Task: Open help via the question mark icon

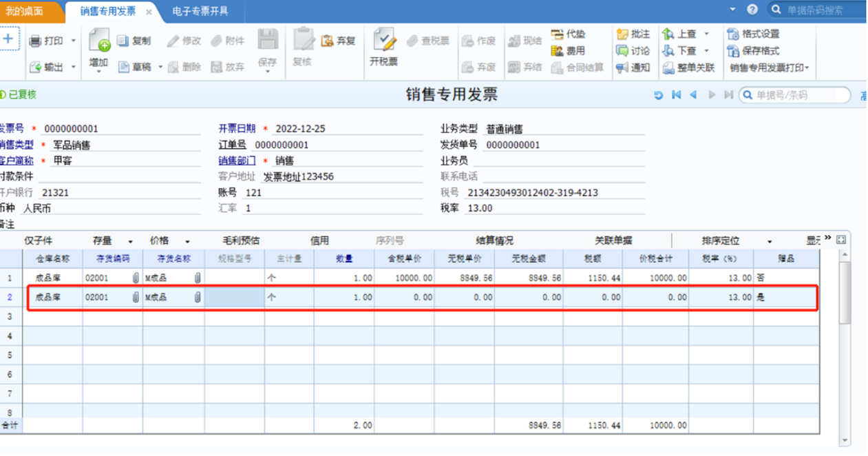Action: [752, 10]
